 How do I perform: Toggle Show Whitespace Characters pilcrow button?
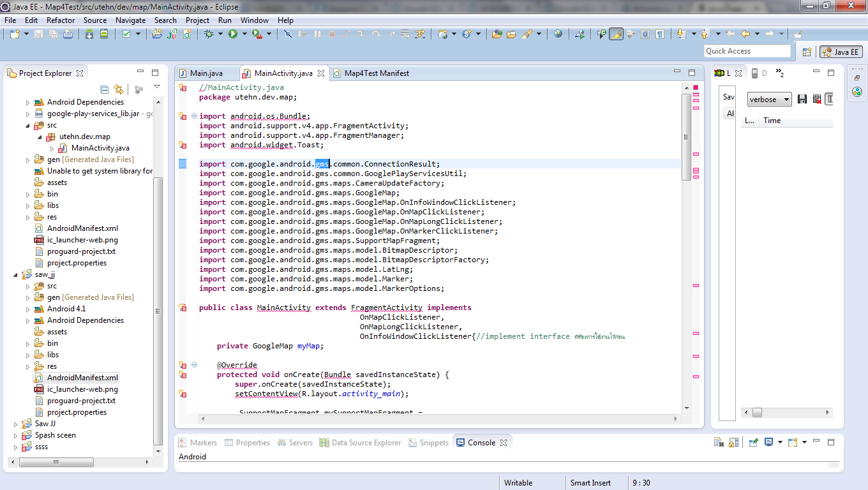pos(660,34)
